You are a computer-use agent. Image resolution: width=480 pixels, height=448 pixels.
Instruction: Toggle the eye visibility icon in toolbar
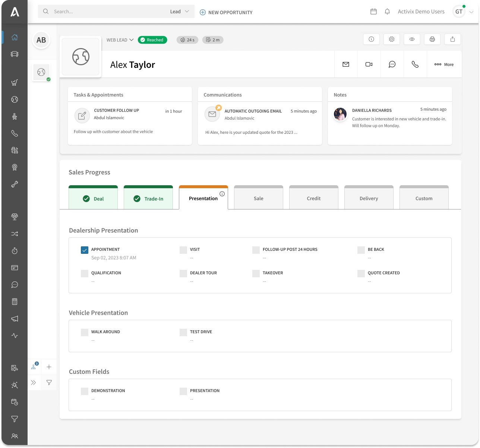[x=412, y=39]
